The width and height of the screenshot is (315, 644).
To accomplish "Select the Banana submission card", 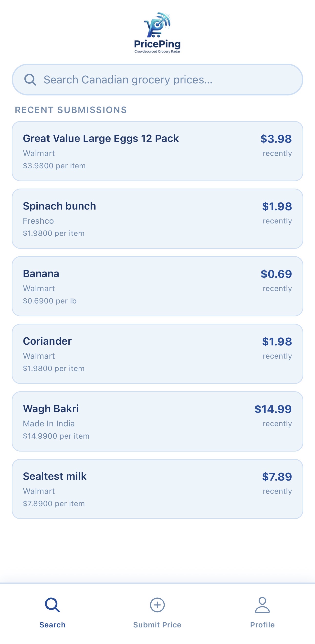I will pos(157,286).
